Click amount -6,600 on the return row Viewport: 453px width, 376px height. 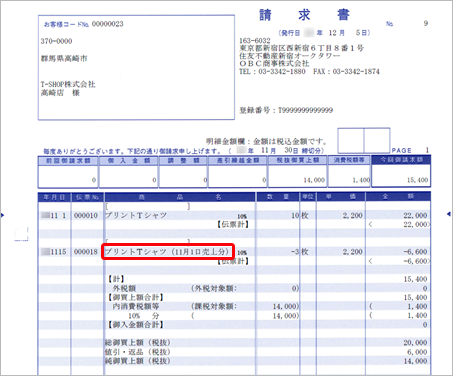point(415,252)
